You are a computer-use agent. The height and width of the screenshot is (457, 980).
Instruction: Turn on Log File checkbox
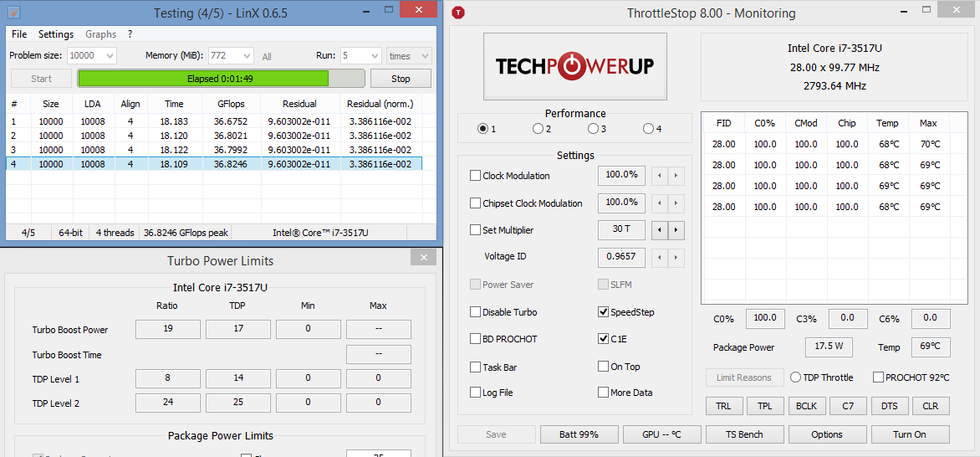click(476, 393)
